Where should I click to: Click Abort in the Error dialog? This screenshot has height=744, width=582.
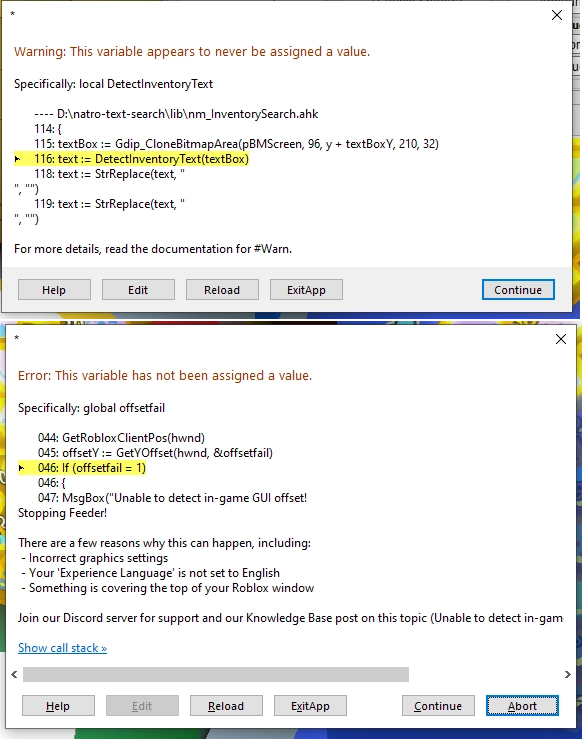522,706
